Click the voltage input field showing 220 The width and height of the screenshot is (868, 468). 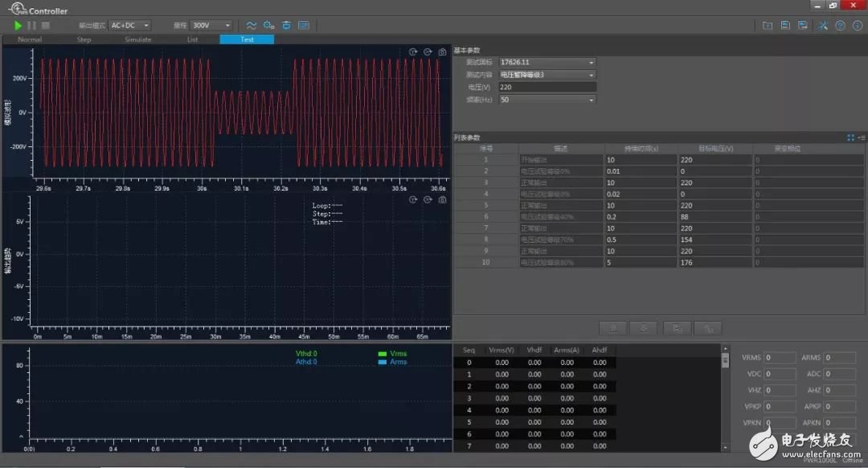point(547,87)
